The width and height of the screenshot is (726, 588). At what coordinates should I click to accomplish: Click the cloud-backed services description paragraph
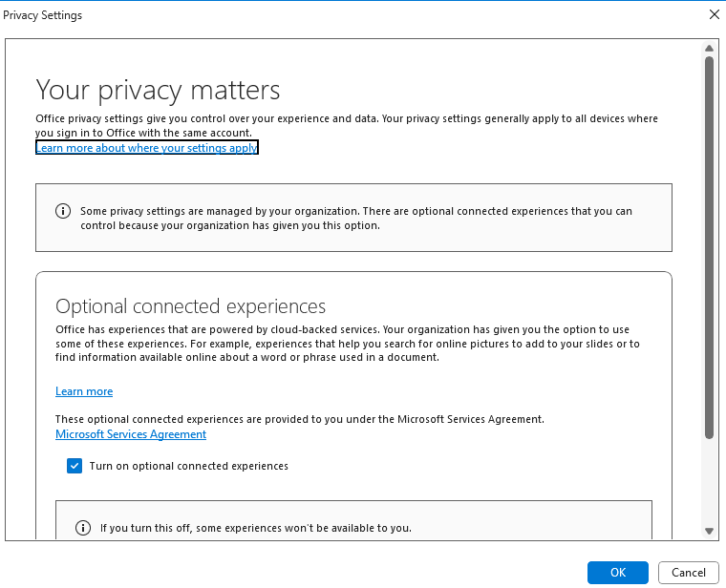[x=348, y=343]
